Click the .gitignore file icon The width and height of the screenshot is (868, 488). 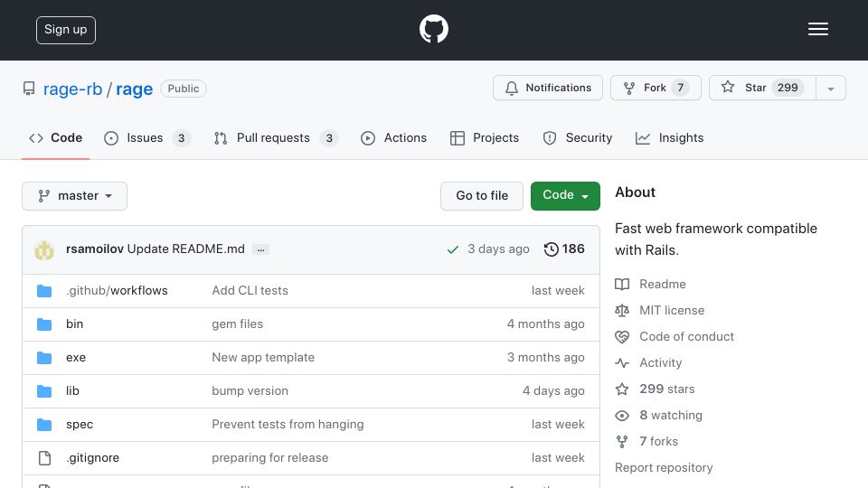click(44, 458)
